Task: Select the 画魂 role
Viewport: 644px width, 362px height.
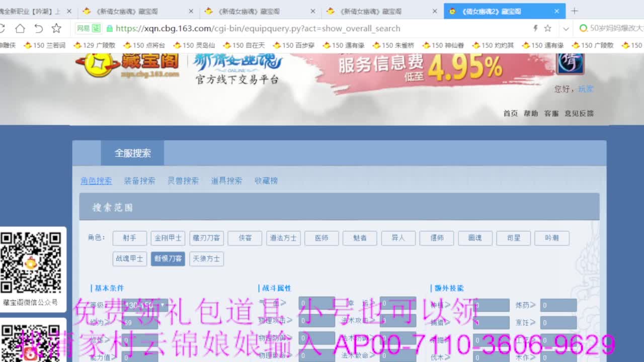Action: (475, 238)
